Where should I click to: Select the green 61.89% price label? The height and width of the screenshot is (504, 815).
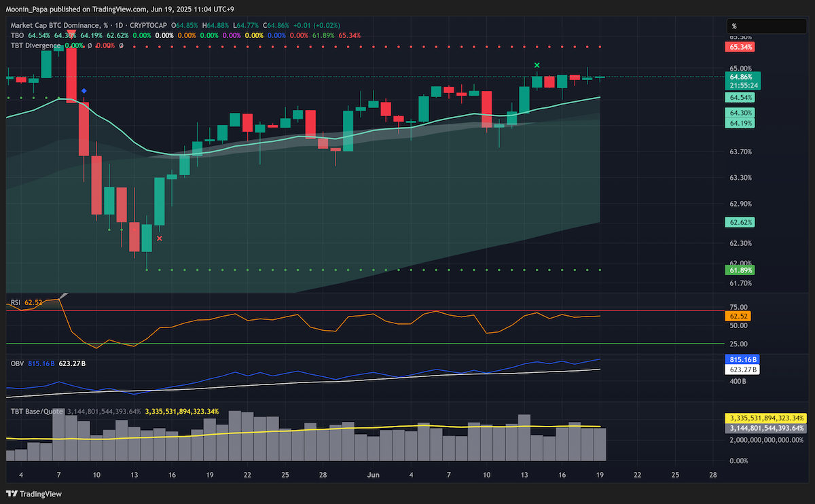(741, 270)
